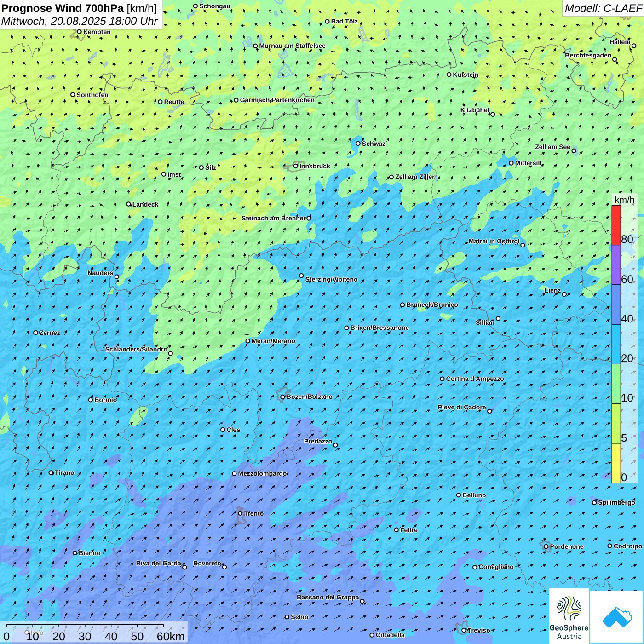Screen dimensions: 644x644
Task: Select the Garmisch-Partenkirchen label
Action: pos(277,100)
